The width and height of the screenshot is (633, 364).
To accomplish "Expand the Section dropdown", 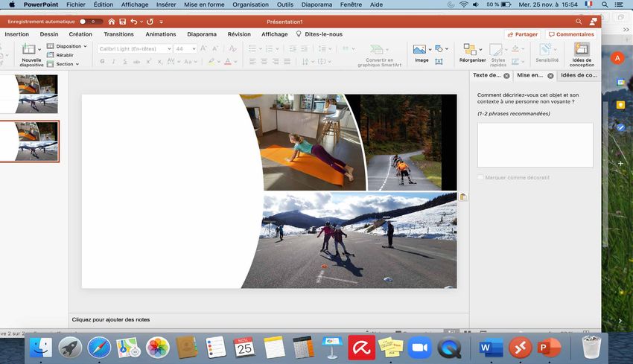I will tap(66, 64).
